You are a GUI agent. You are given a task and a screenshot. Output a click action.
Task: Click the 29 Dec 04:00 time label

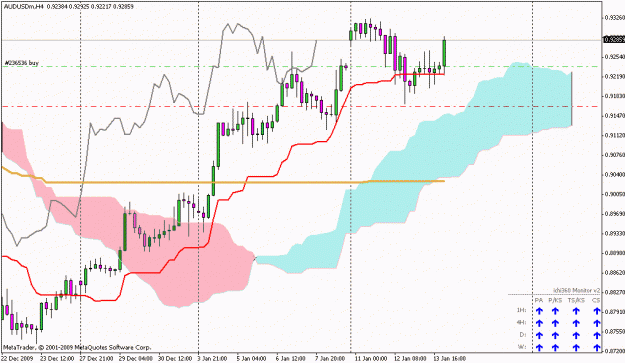click(136, 359)
